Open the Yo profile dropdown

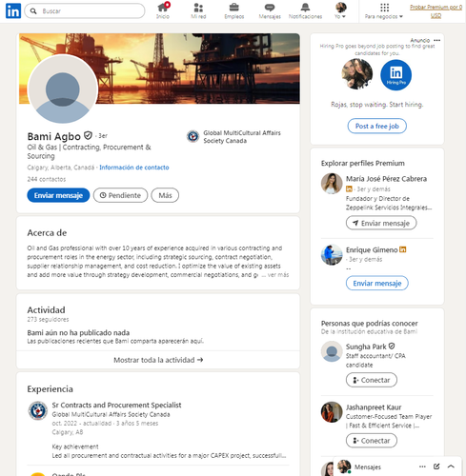pos(340,10)
